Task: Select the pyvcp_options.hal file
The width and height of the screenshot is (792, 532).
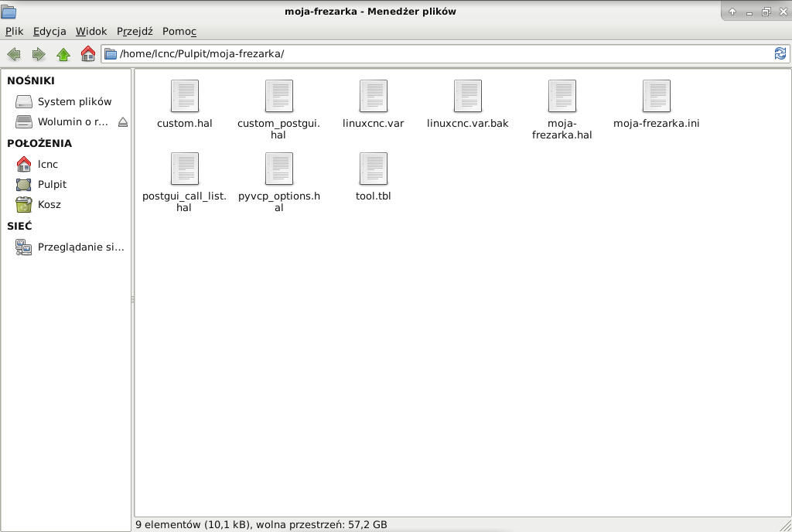Action: (x=278, y=169)
